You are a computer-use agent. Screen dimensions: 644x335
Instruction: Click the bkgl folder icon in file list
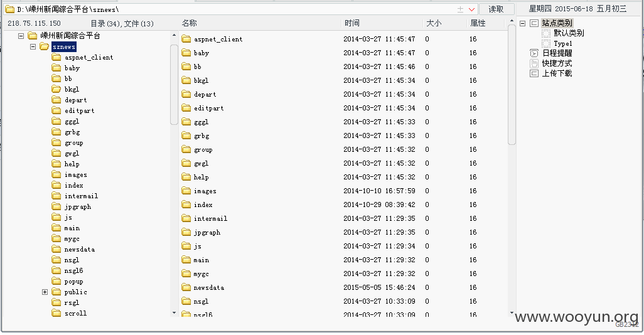tap(186, 80)
